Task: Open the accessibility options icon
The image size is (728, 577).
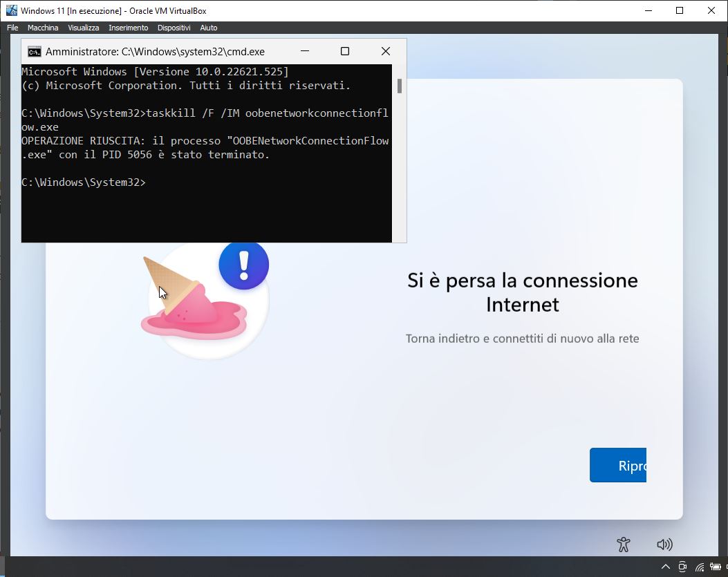Action: coord(624,545)
